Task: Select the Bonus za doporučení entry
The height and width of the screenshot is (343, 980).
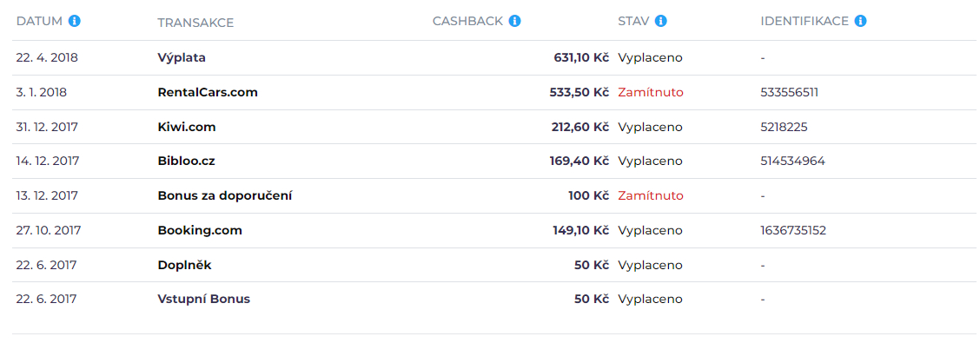Action: (225, 195)
